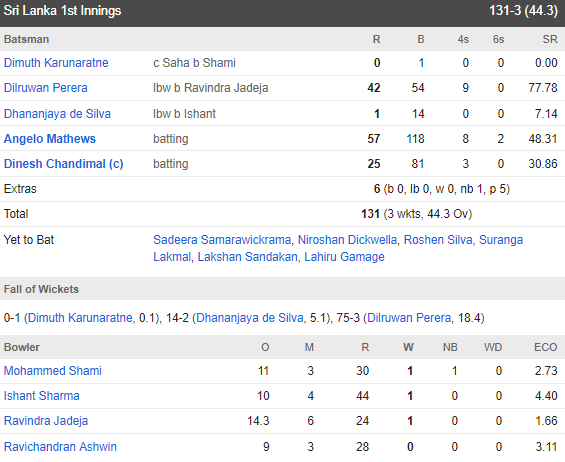Click the 131-3 (44.3) score in header
The height and width of the screenshot is (462, 565).
(x=523, y=11)
